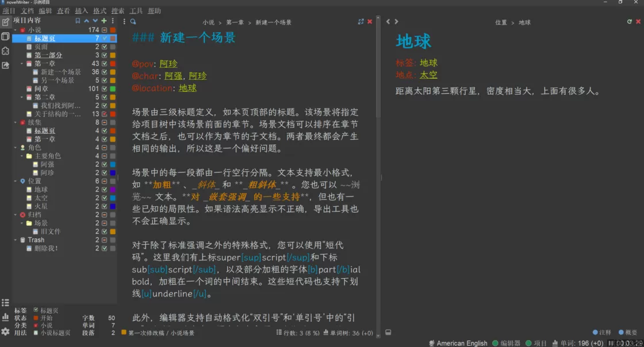Toggle active checkbox for 关于结构的一… row

[x=104, y=114]
